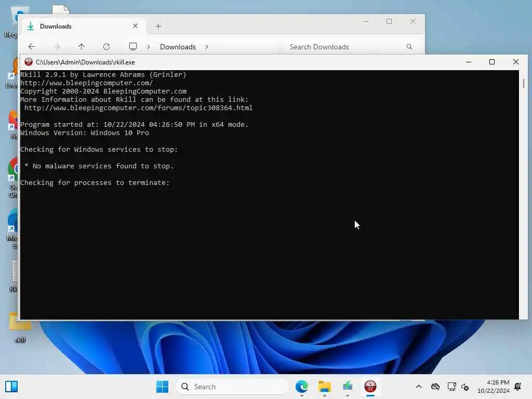Click the magnifier icon in Search Downloads box
The width and height of the screenshot is (532, 399).
pos(409,47)
